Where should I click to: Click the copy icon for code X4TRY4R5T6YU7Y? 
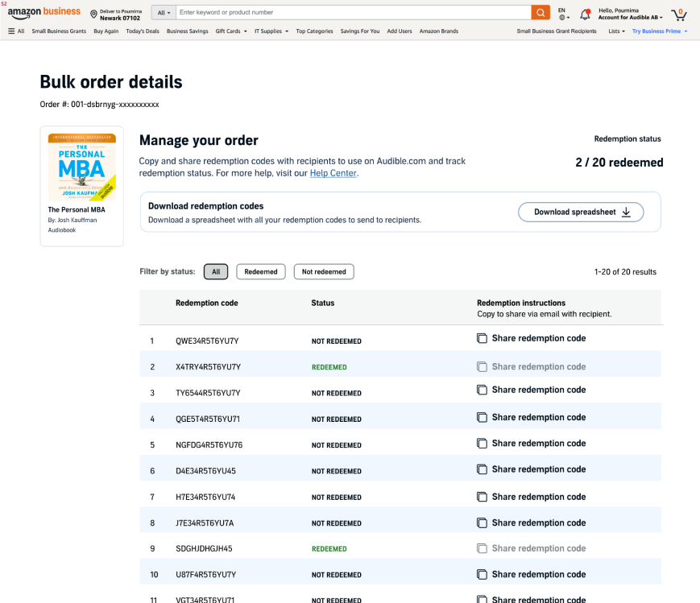pyautogui.click(x=482, y=367)
